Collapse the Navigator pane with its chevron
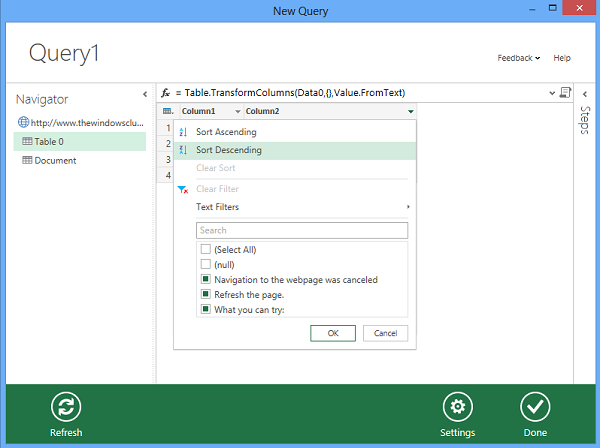Viewport: 600px width, 448px height. point(145,94)
